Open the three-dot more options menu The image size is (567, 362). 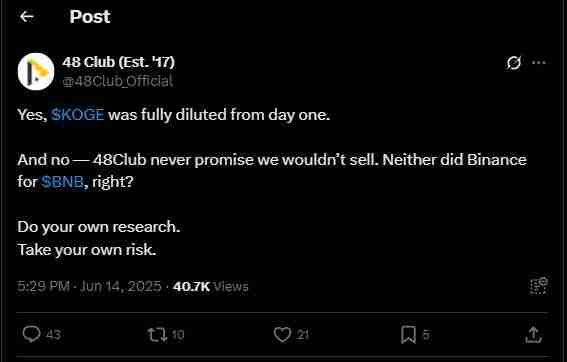(x=539, y=63)
